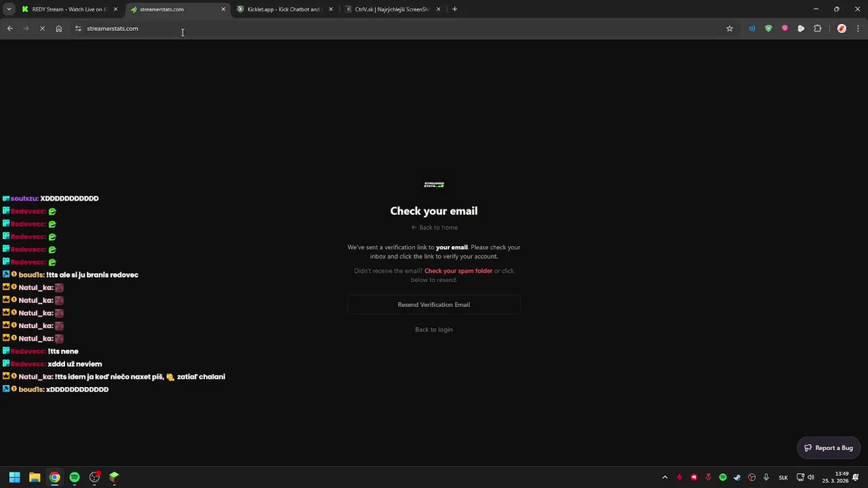Open the blue sound-wave extension icon
868x488 pixels.
pos(752,28)
